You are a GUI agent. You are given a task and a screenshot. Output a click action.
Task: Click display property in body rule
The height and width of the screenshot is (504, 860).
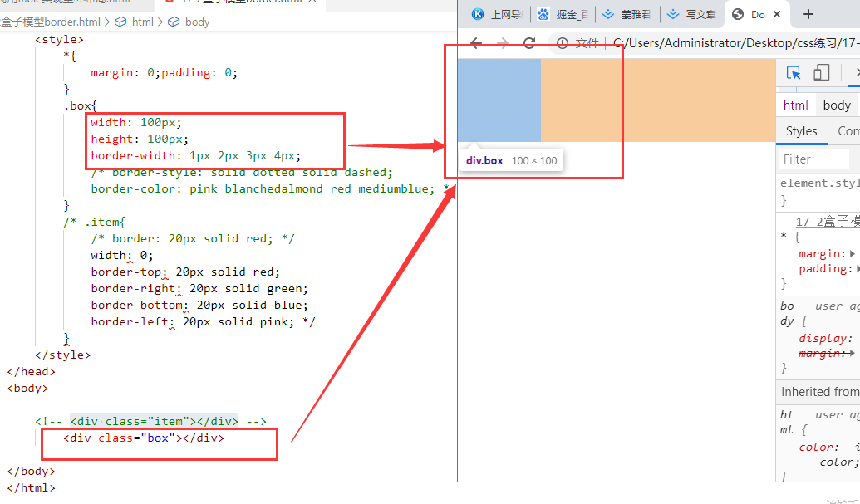click(x=822, y=339)
